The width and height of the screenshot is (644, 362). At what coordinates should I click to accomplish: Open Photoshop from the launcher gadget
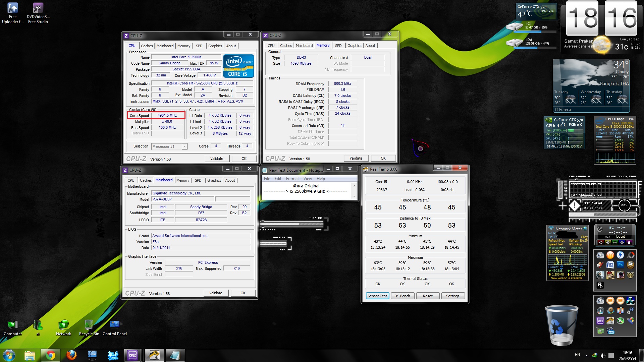coord(620,265)
